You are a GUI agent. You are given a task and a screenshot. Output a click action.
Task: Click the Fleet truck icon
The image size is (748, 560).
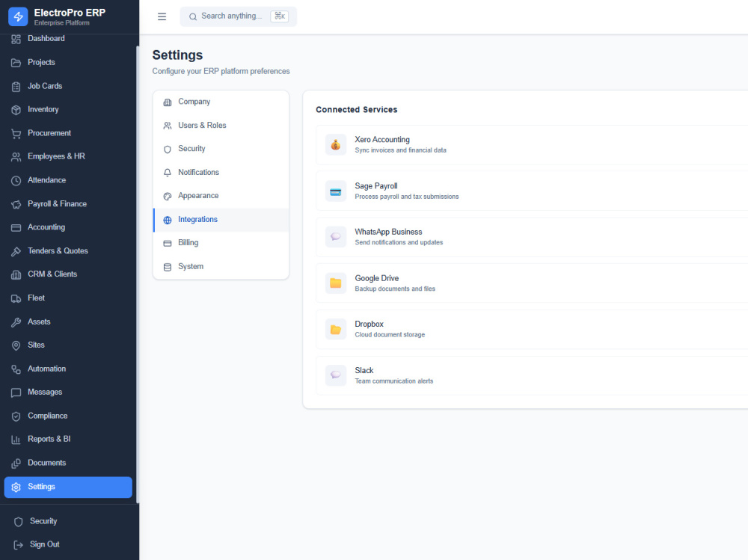click(16, 298)
